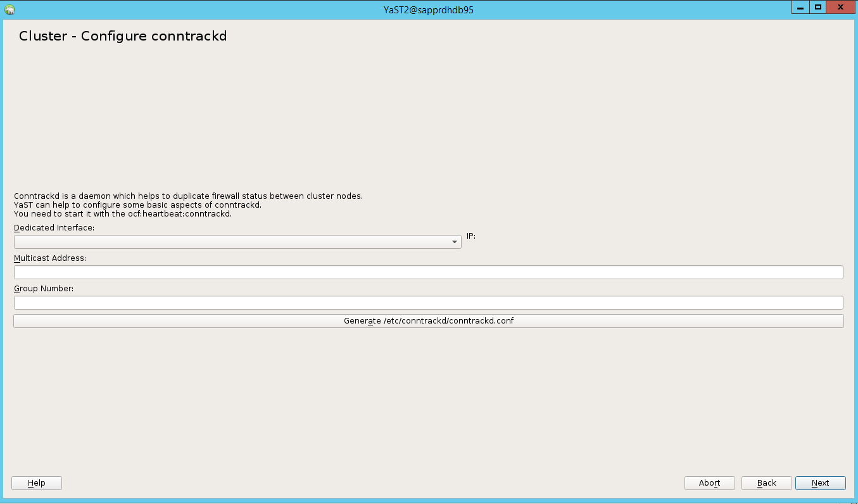Click the Group Number input field
This screenshot has width=858, height=504.
point(428,302)
